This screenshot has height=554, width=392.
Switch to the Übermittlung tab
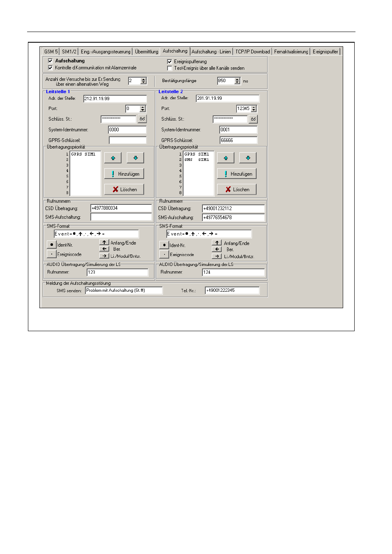[147, 52]
